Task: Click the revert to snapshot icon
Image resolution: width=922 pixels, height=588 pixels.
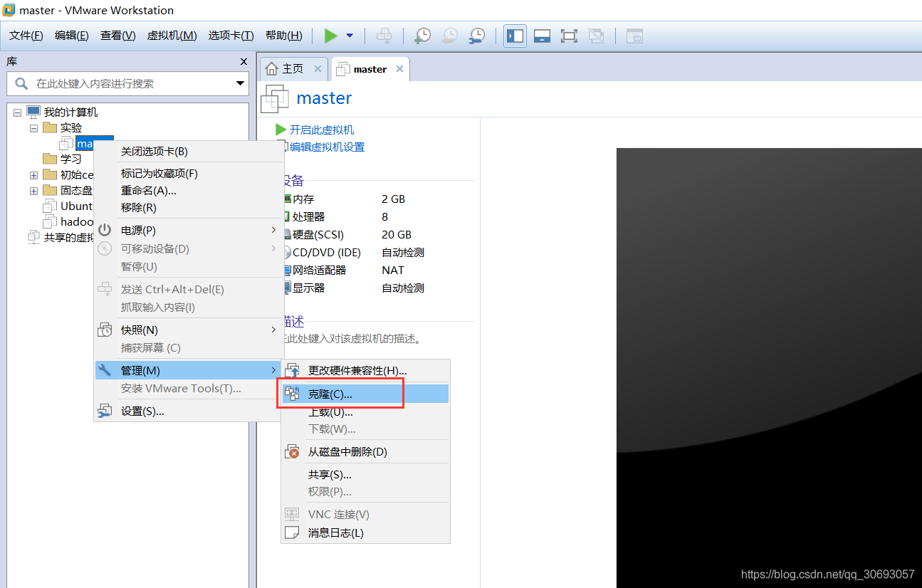Action: [x=450, y=36]
